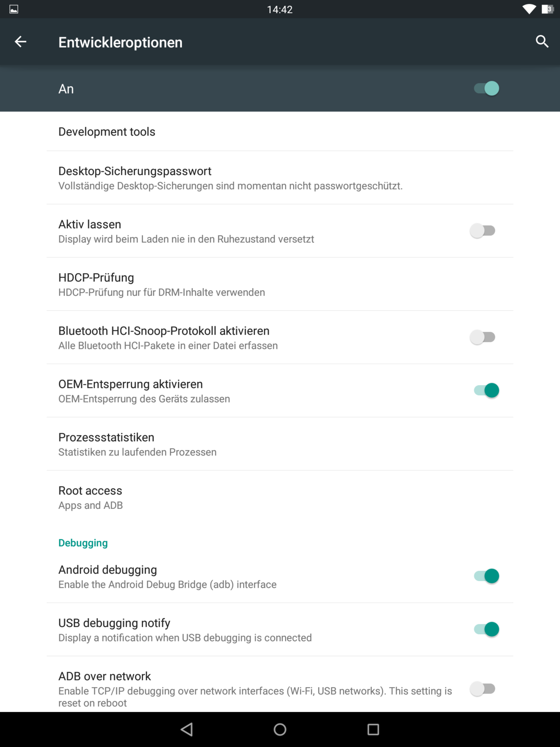The height and width of the screenshot is (747, 560).
Task: Toggle Bluetooth HCI-Snoop-Protokoll switch
Action: pyautogui.click(x=483, y=337)
